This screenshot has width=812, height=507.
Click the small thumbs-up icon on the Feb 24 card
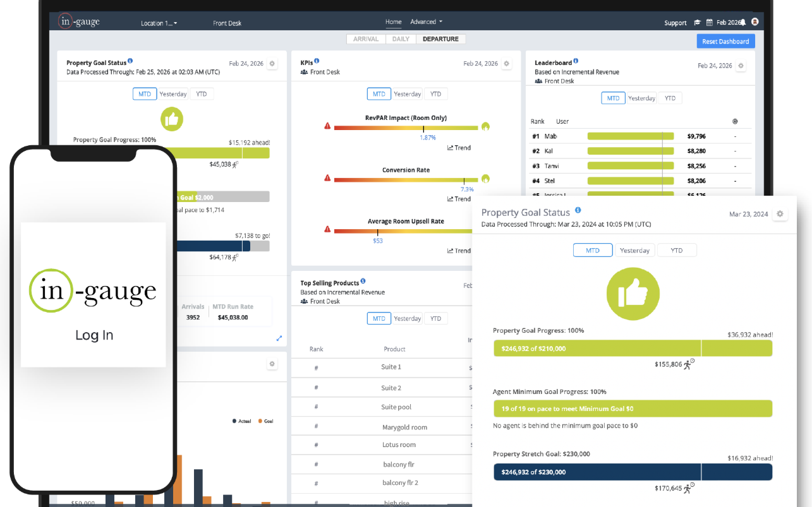(x=172, y=119)
